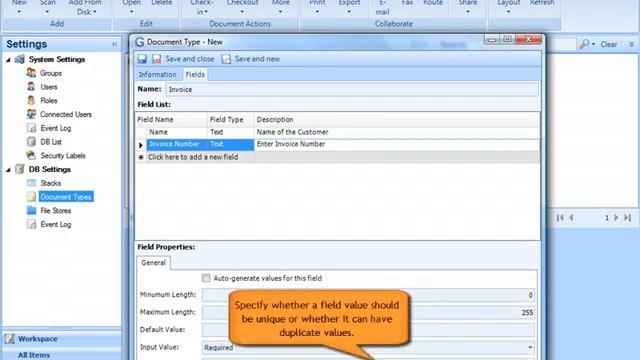Click the Route ribbon button
Screen dimensions: 640x360
point(433,3)
